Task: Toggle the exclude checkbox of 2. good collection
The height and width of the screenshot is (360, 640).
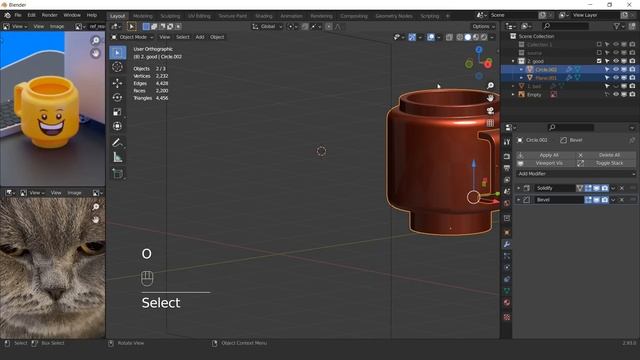Action: click(599, 61)
